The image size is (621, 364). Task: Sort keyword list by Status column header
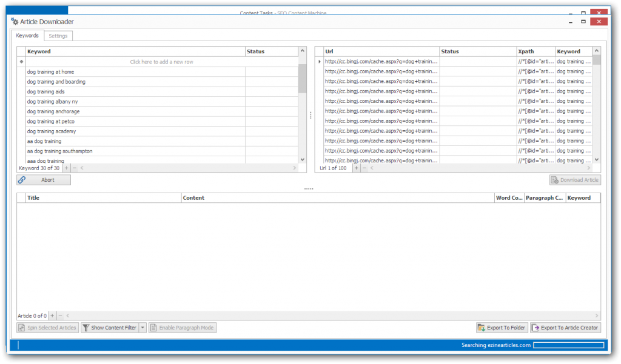[x=271, y=51]
